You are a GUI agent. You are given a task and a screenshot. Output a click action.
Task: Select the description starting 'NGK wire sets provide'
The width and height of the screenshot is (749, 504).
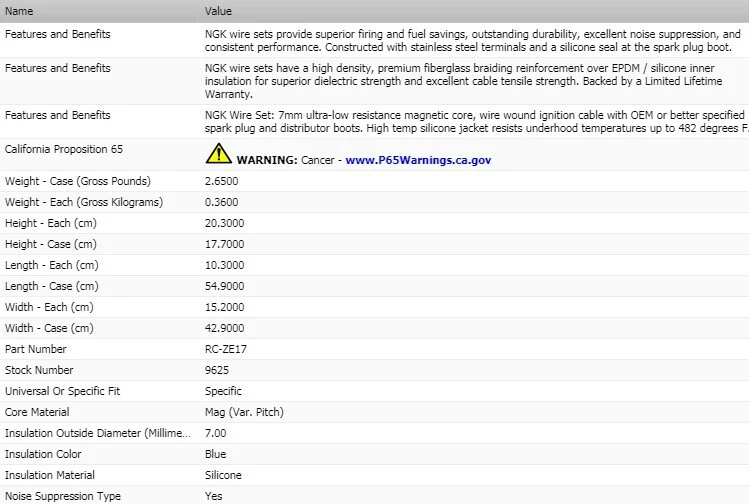point(472,41)
